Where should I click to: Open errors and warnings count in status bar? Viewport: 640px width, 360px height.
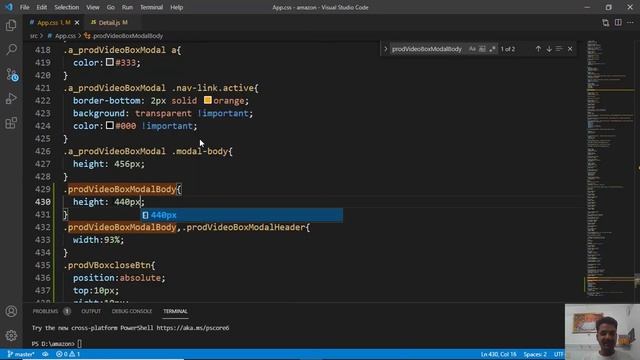click(x=68, y=354)
